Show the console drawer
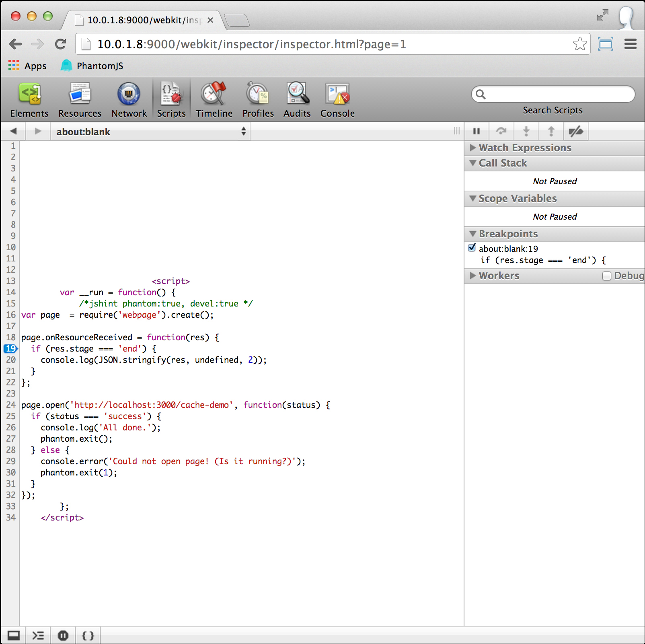Image resolution: width=645 pixels, height=644 pixels. tap(38, 636)
